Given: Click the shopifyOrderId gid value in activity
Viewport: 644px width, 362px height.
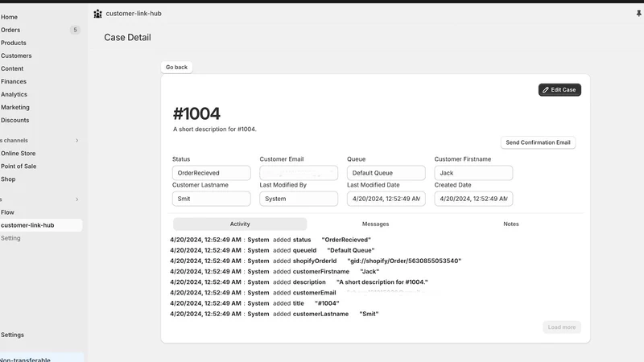Looking at the screenshot, I should coord(404,261).
